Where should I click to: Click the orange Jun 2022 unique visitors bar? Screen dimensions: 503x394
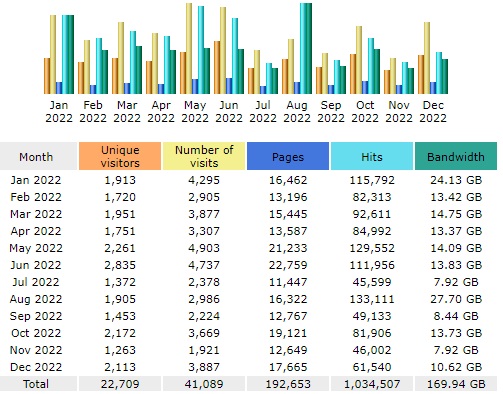pyautogui.click(x=217, y=67)
